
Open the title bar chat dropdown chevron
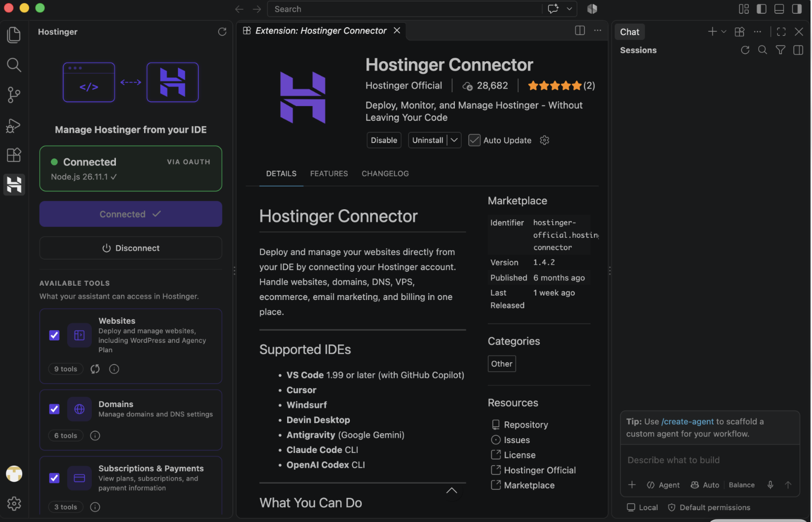point(569,9)
